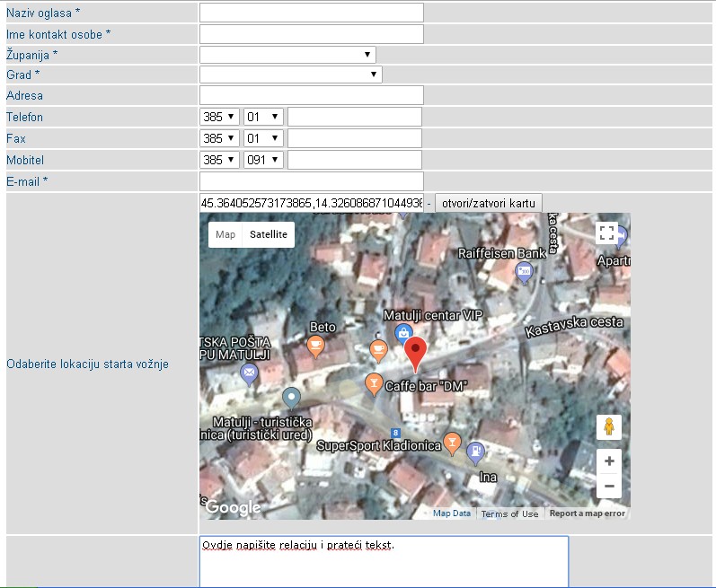Open the Terms of Use link
The height and width of the screenshot is (588, 716).
509,513
